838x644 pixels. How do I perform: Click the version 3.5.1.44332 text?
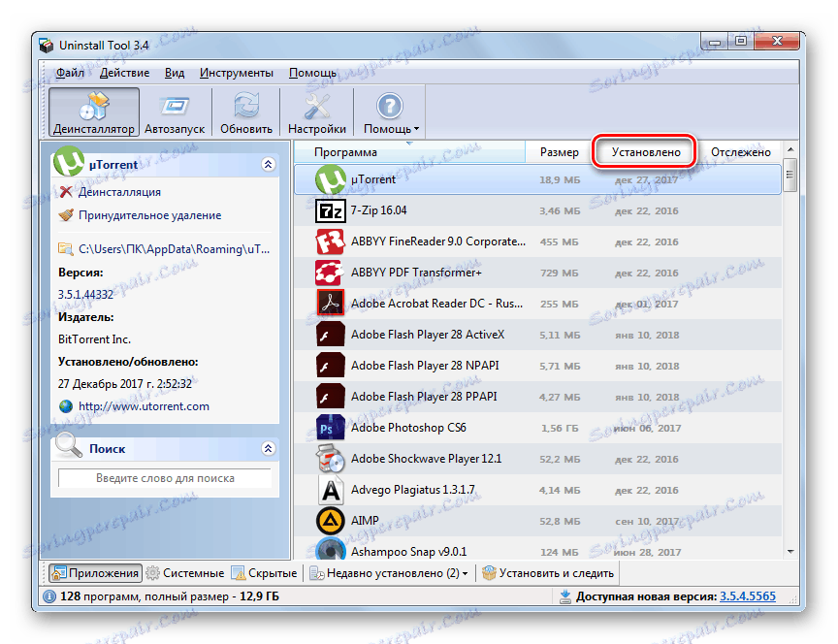[x=85, y=295]
